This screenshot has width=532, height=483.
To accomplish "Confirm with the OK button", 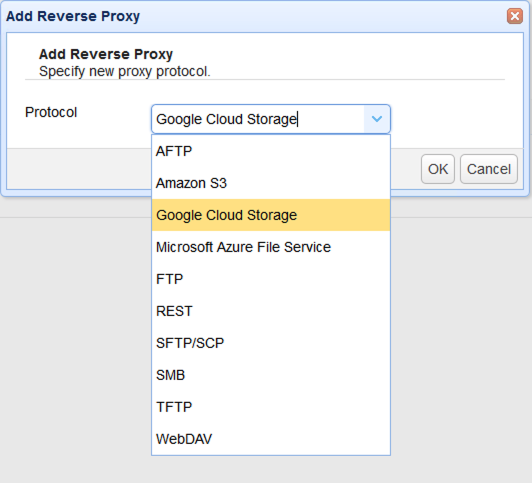I will (438, 169).
